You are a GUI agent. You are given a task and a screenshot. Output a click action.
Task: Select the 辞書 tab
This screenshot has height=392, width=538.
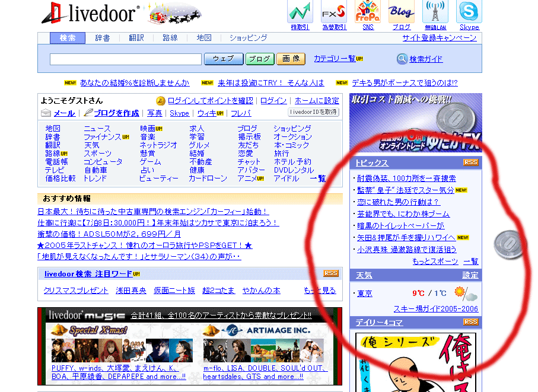pyautogui.click(x=102, y=38)
